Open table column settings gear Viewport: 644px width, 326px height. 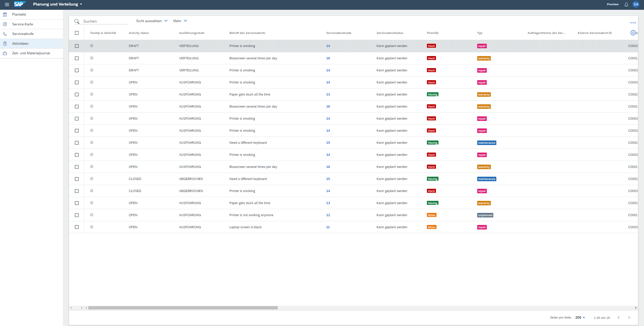(x=633, y=33)
